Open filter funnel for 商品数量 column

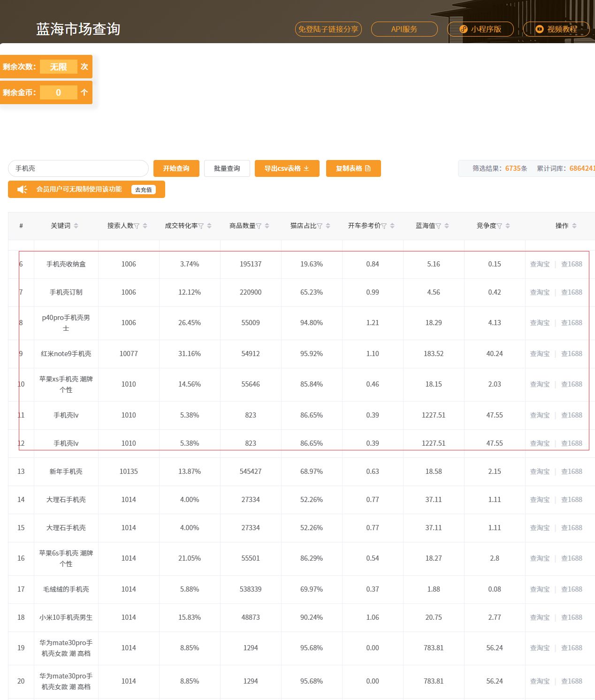pos(259,226)
